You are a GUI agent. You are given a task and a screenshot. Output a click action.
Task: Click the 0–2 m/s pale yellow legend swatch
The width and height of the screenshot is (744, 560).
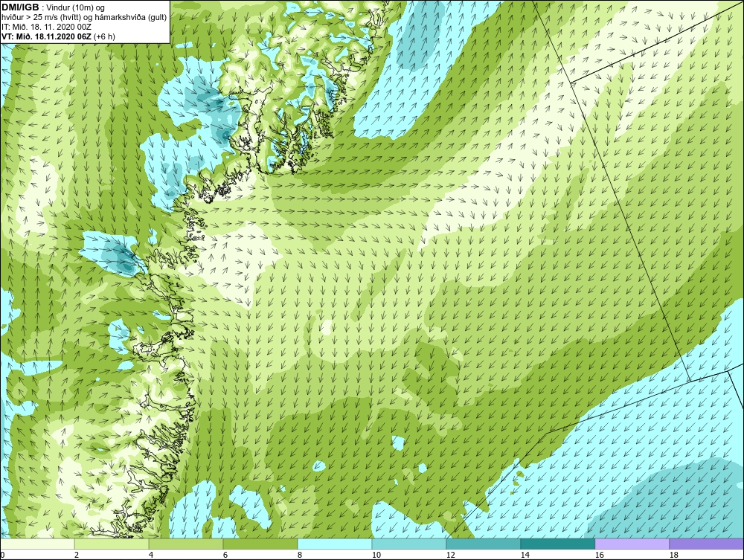point(37,544)
